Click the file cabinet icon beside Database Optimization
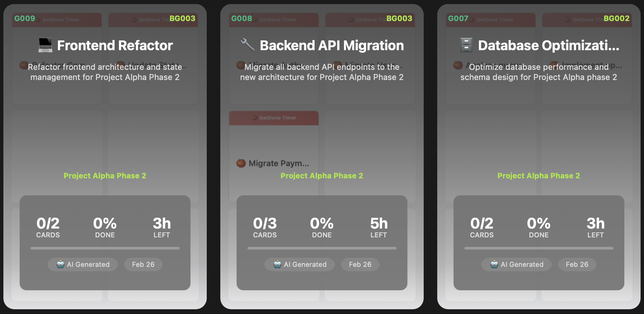Screen dimensions: 644x314 (x=466, y=45)
